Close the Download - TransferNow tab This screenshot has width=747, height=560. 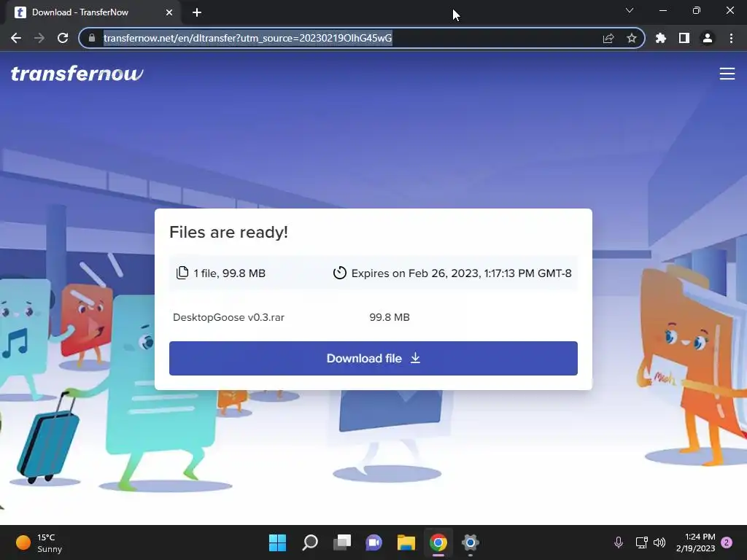[x=169, y=12]
